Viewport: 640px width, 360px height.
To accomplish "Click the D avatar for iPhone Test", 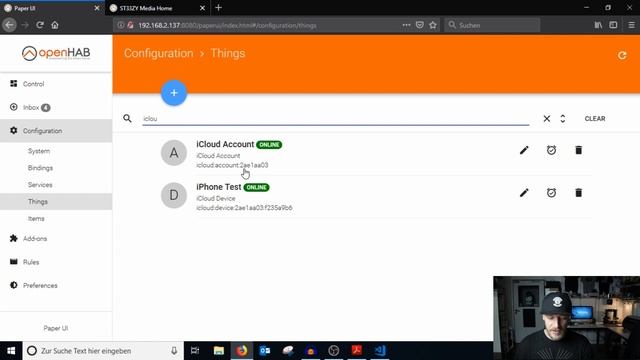I will [x=174, y=195].
